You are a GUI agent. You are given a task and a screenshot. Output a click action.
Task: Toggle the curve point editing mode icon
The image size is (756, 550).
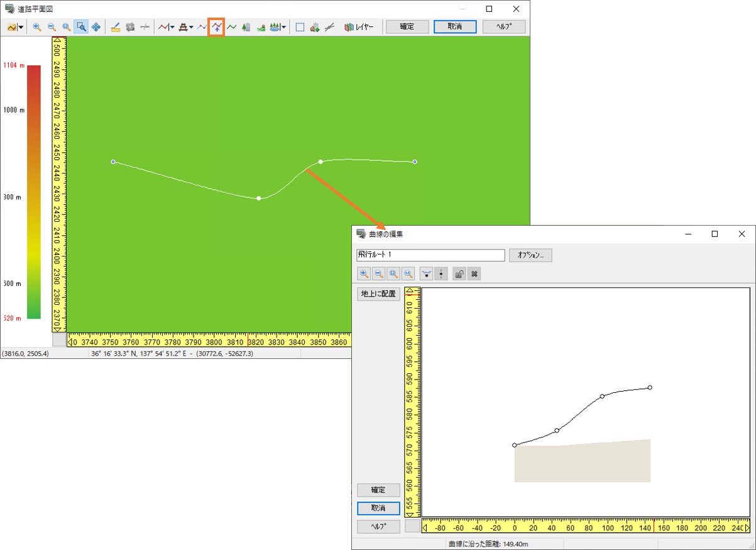[x=427, y=274]
